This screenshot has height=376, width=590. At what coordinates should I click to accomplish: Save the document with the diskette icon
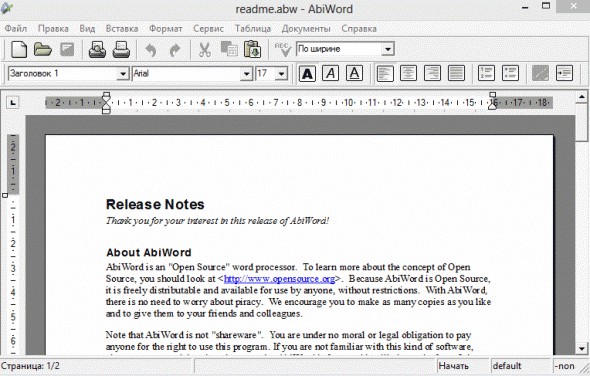click(x=67, y=49)
